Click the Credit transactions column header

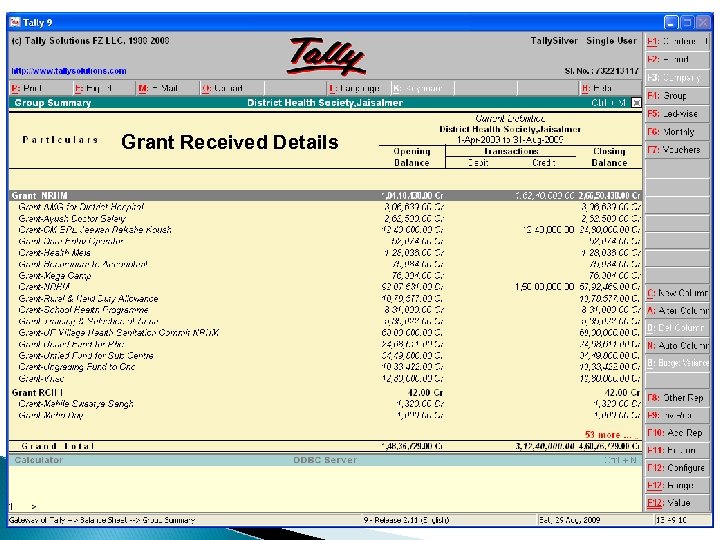coord(544,163)
